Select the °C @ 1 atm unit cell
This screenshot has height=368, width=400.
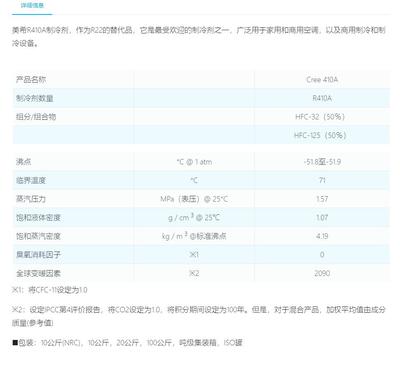tap(194, 162)
